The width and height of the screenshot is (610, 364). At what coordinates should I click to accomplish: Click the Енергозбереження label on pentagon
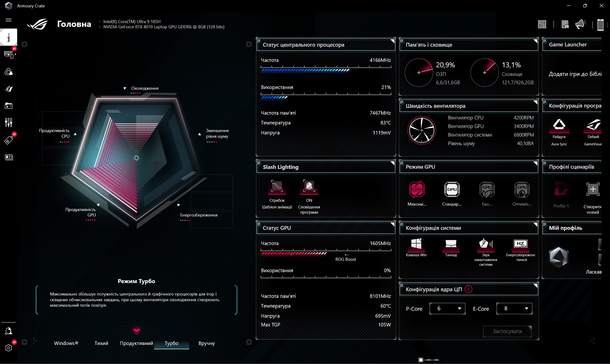point(199,215)
